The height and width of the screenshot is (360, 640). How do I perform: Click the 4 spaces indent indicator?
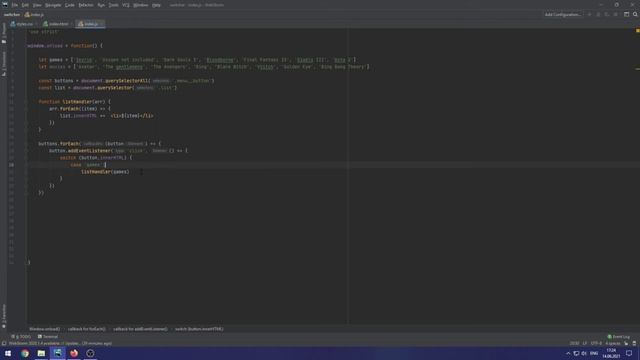point(613,344)
